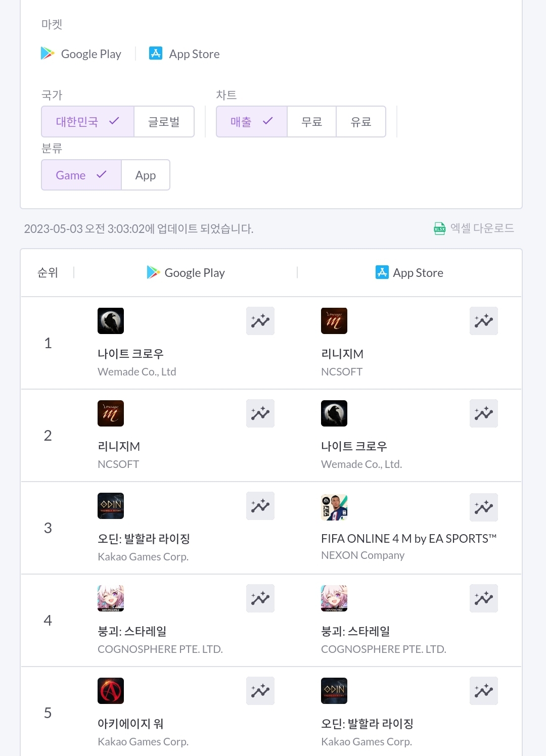Select 글로벌 country option
546x756 pixels.
point(164,122)
